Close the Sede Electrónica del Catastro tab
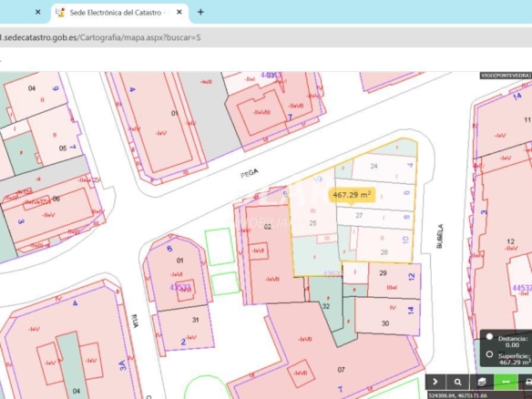The width and height of the screenshot is (532, 399). 179,12
